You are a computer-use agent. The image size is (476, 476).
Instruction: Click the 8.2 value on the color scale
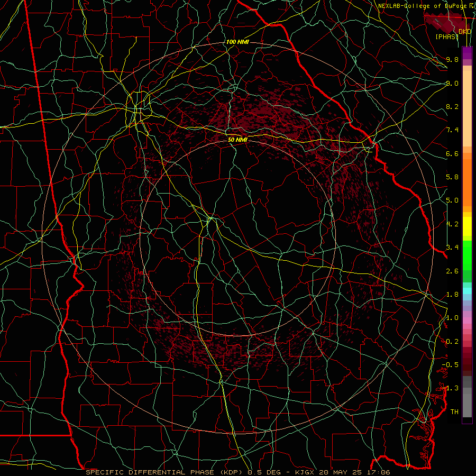pos(452,106)
